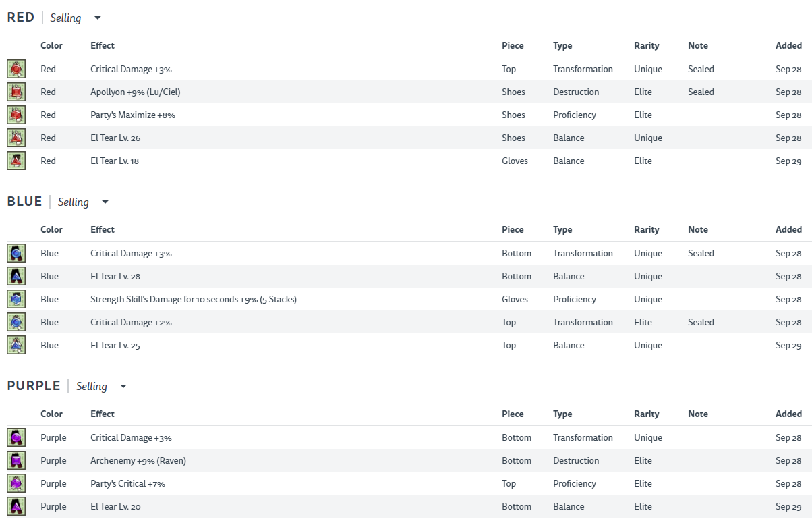Open the Selling dropdown beside BLUE

pyautogui.click(x=83, y=202)
